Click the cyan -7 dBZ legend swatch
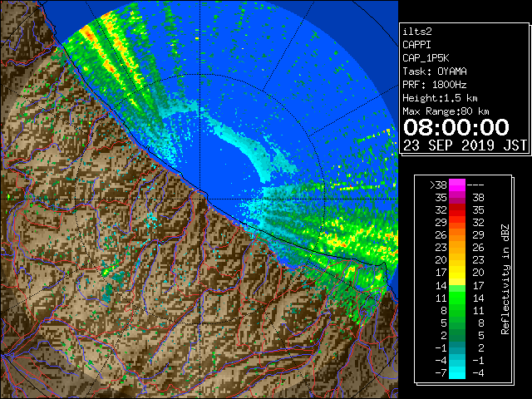This screenshot has height=399, width=532. [457, 372]
